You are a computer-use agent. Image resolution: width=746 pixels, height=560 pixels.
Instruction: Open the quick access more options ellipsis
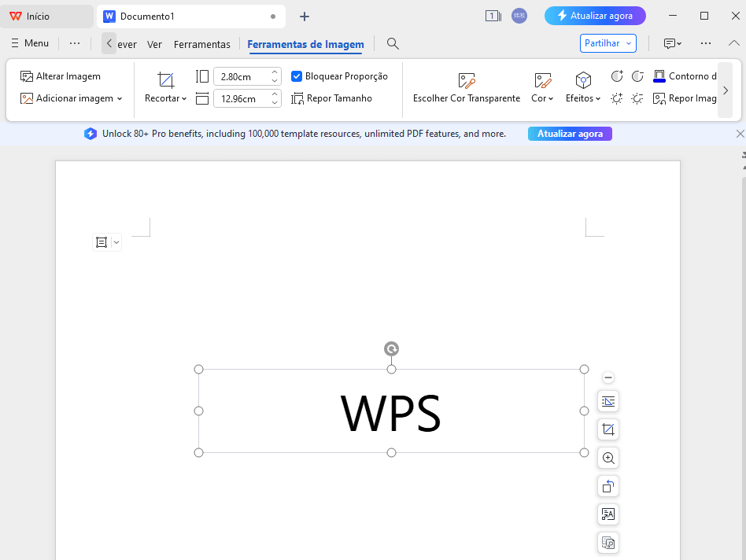[75, 43]
